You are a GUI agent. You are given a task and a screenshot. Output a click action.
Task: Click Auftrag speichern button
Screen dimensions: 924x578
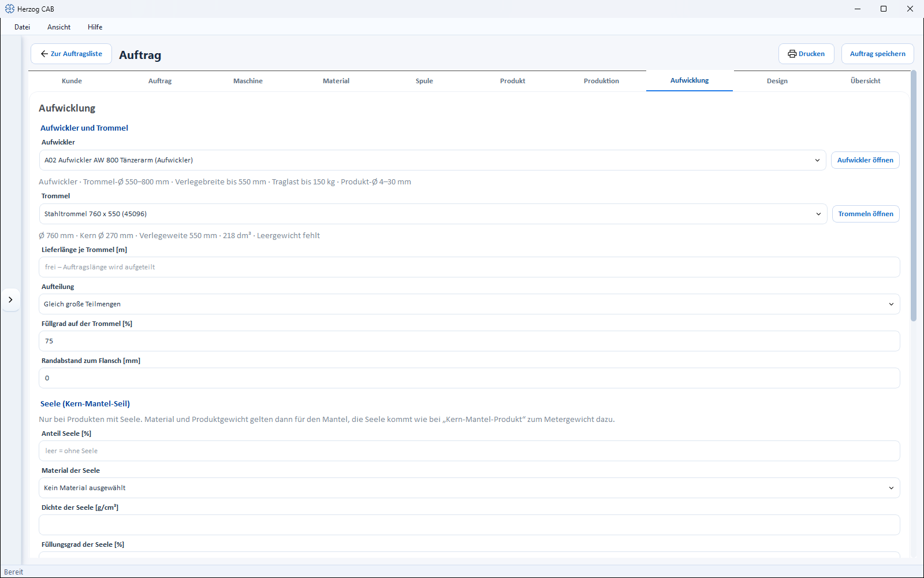(877, 54)
